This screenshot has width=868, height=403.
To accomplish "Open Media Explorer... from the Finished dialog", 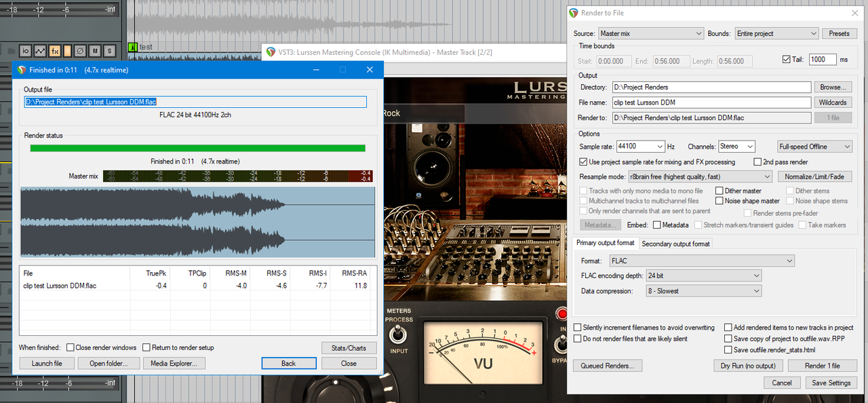I will pos(174,364).
